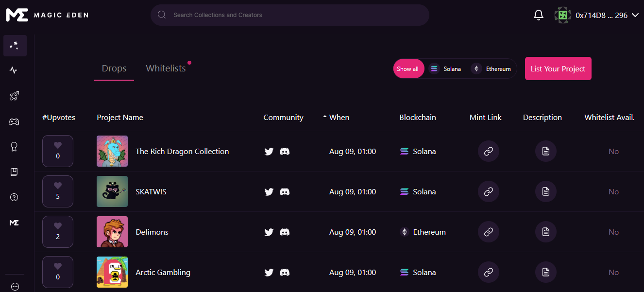View description of The Rich Dragon Collection
The image size is (644, 292).
tap(546, 152)
